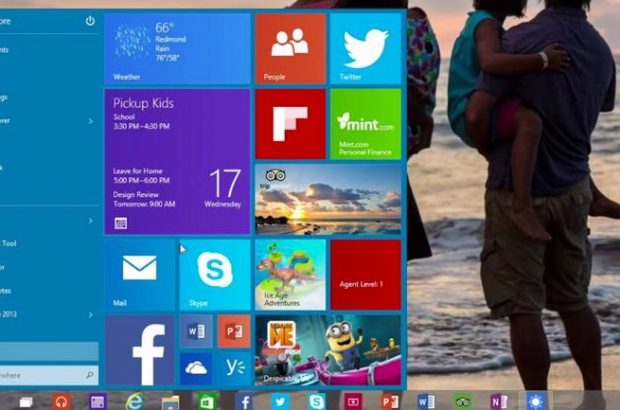Viewport: 620px width, 410px height.
Task: Open the Pickup Kids calendar tile
Action: coord(177,161)
